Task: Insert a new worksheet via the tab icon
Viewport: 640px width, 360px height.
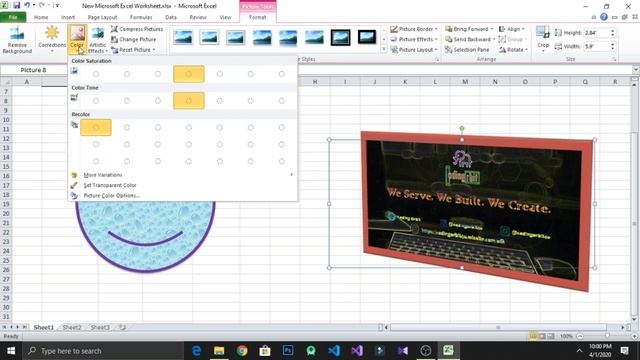Action: coord(122,327)
